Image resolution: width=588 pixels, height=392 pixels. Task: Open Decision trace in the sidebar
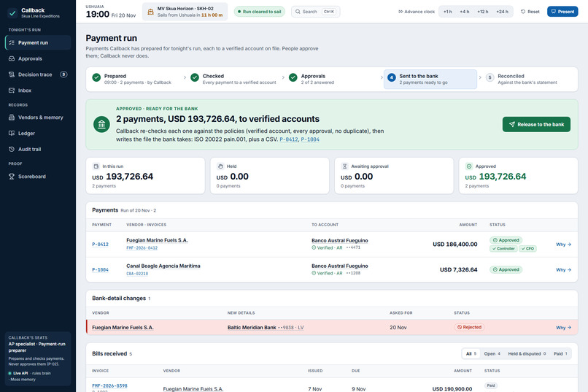tap(38, 74)
